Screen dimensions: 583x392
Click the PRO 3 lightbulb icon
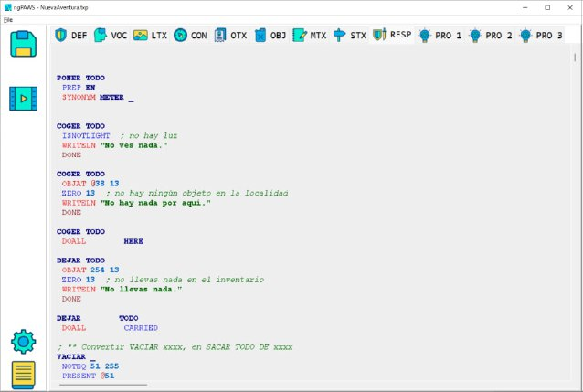coord(525,36)
